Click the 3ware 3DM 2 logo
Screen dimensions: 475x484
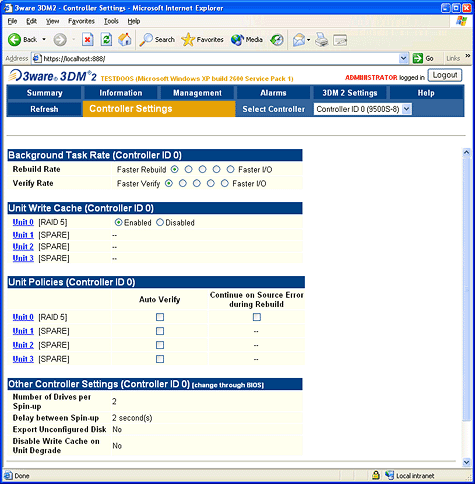52,76
